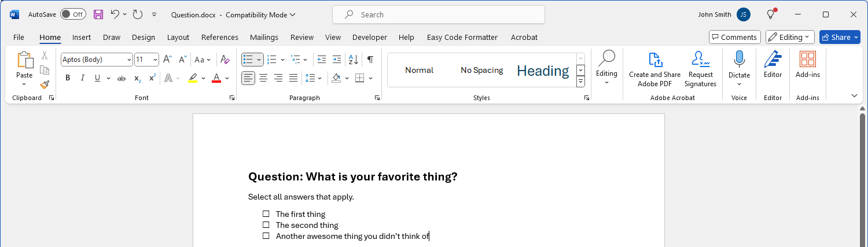
Task: Click into the Search box in title bar
Action: (x=438, y=14)
